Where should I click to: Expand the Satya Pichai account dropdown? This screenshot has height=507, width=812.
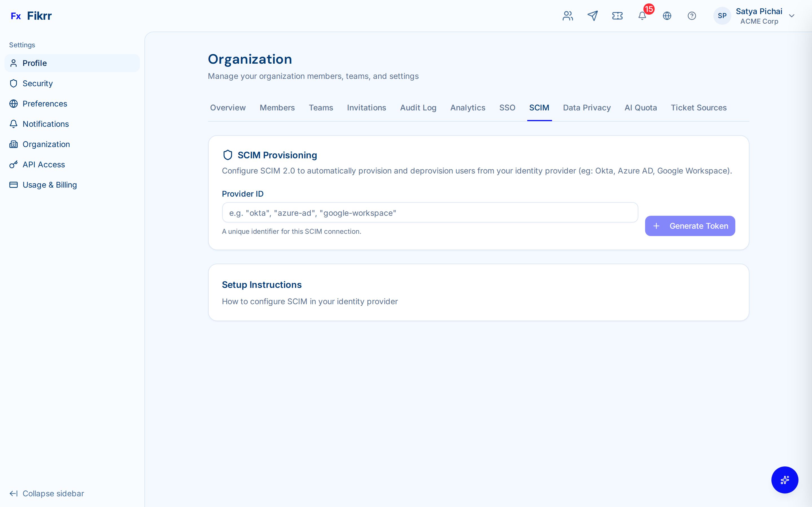click(x=792, y=16)
